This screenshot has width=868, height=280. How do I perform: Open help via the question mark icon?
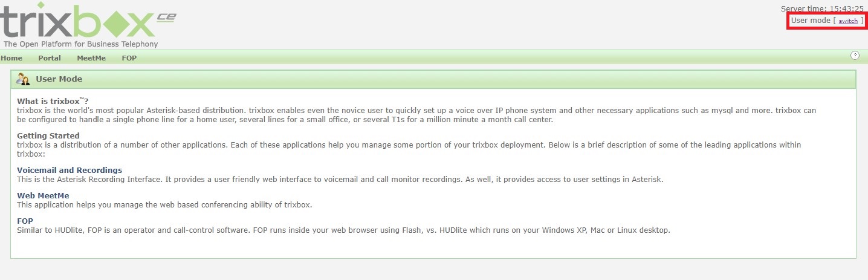point(855,56)
